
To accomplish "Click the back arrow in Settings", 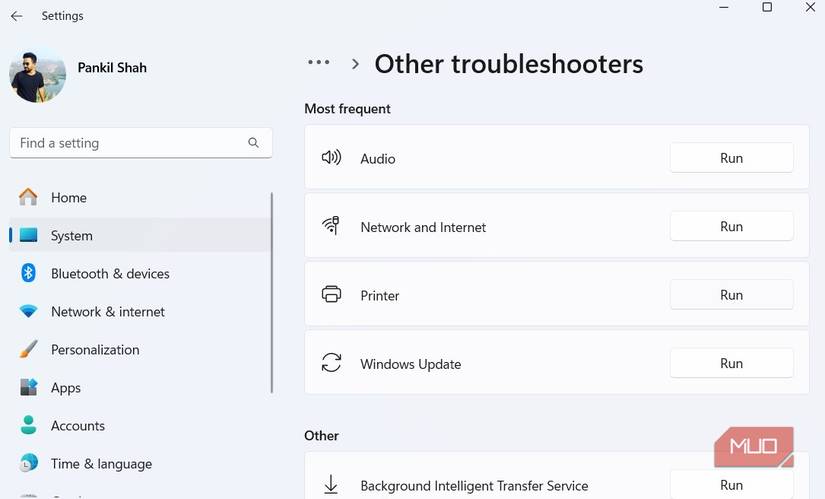I will pyautogui.click(x=17, y=16).
